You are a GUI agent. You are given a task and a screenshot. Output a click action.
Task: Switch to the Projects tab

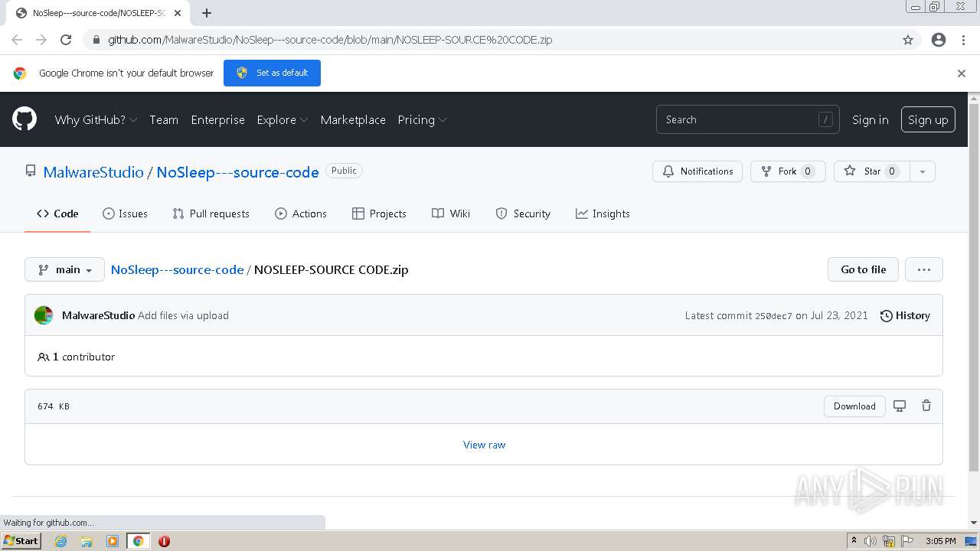click(x=379, y=214)
